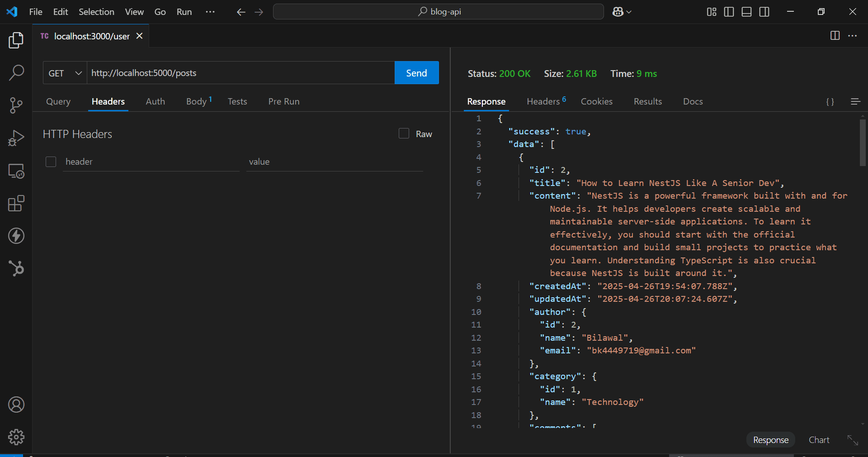Click the Status 200 OK text
Image resolution: width=868 pixels, height=457 pixels.
click(x=499, y=74)
